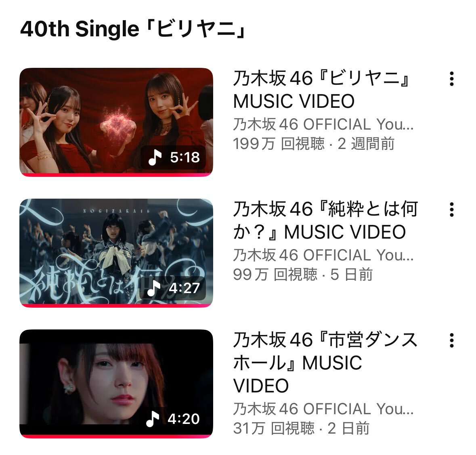Click channel name under ビリヤニ video
Image resolution: width=476 pixels, height=455 pixels.
point(323,124)
